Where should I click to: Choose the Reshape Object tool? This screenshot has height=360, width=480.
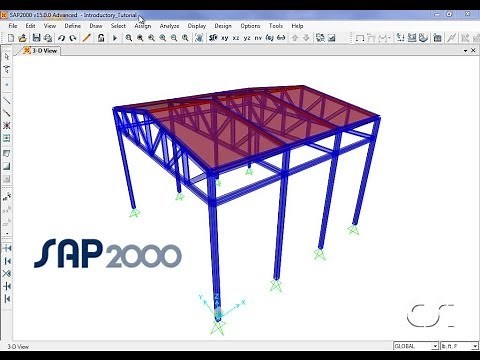coord(7,69)
